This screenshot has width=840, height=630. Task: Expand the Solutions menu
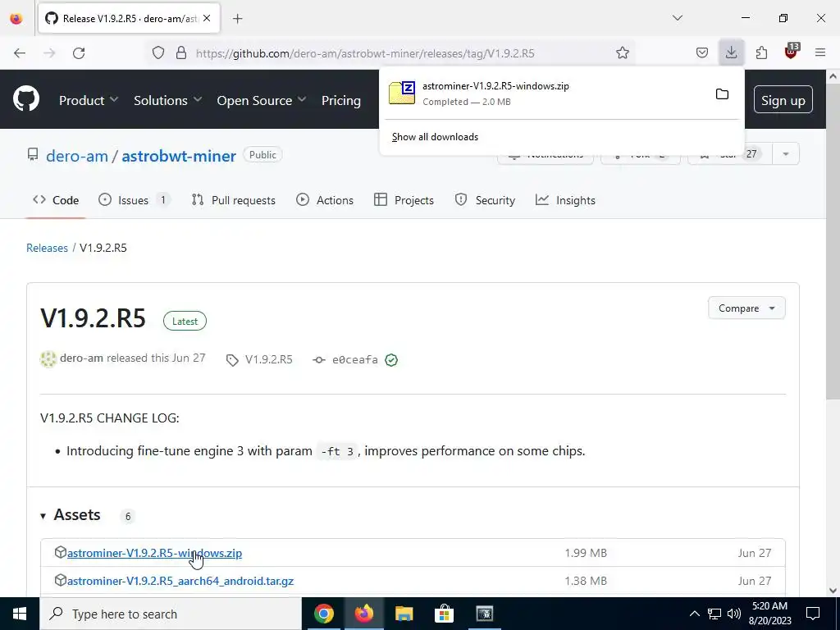click(x=167, y=100)
